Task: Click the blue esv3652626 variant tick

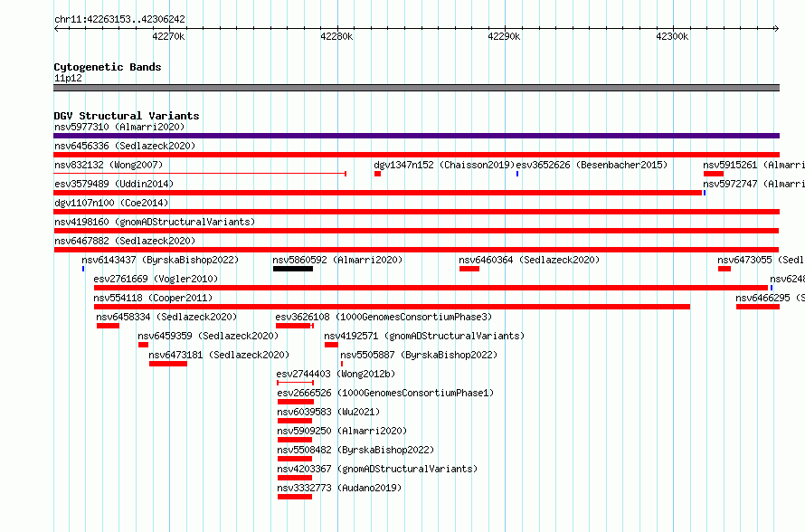Action: [517, 174]
